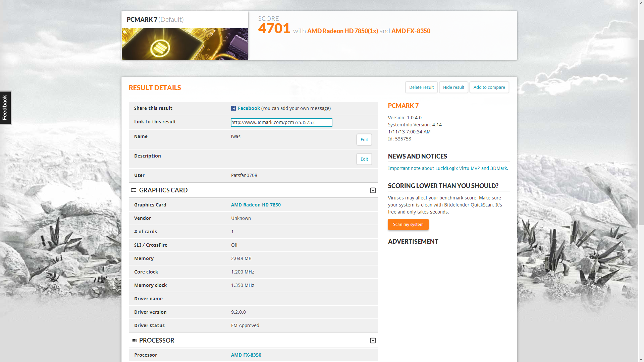Open AMD Radeon HD 7850 graphics card link

coord(256,205)
